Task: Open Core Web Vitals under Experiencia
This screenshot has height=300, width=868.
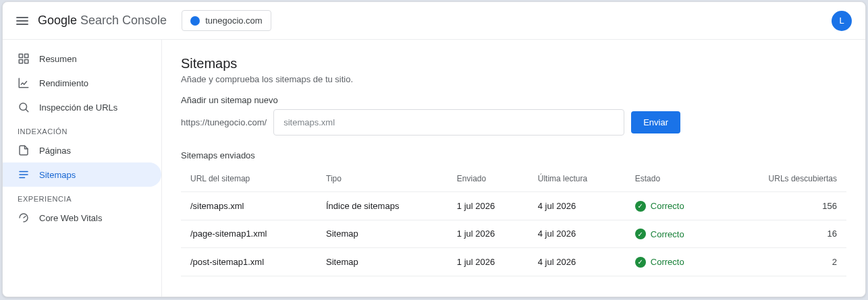Action: point(82,218)
